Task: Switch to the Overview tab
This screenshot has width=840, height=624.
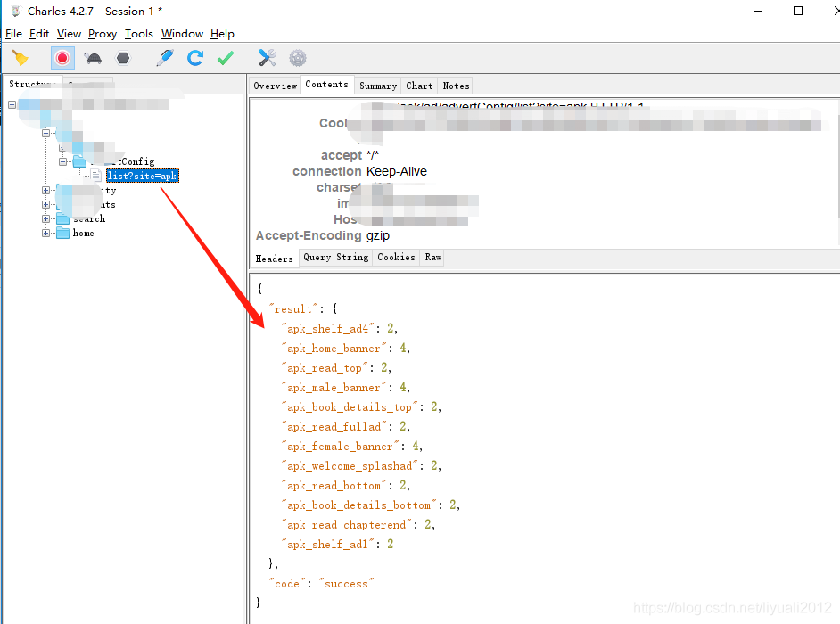Action: [275, 86]
